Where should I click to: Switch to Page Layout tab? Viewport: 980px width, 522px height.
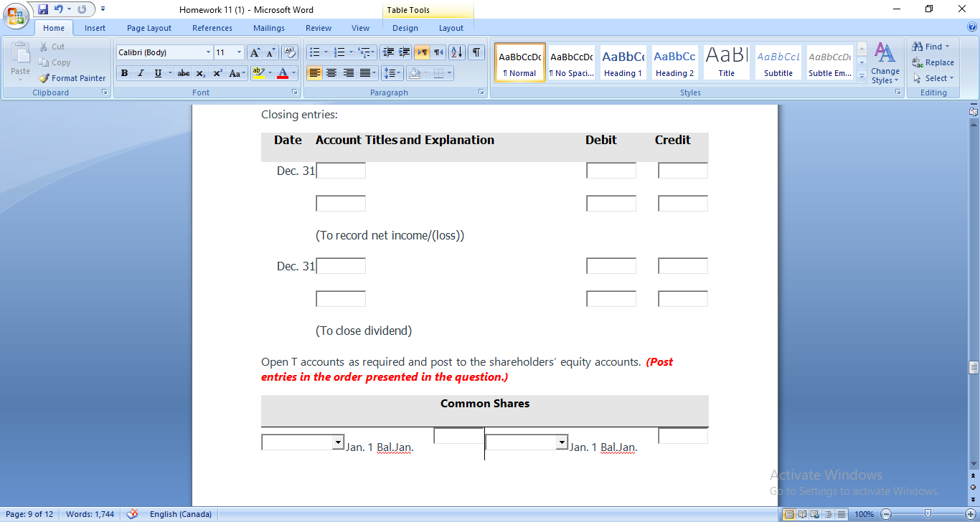point(149,28)
